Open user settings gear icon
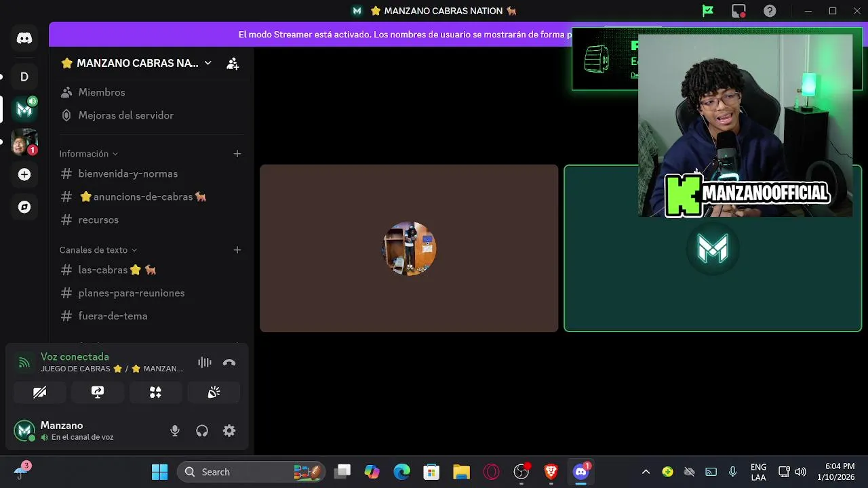Image resolution: width=868 pixels, height=488 pixels. 229,430
